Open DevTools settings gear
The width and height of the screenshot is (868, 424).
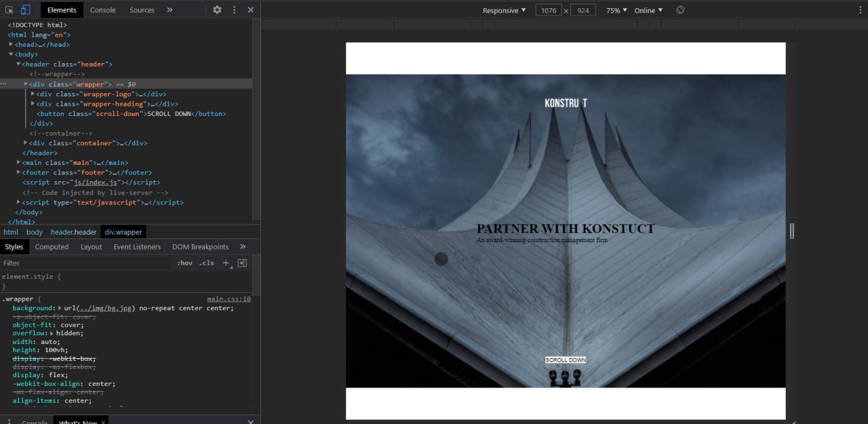217,10
